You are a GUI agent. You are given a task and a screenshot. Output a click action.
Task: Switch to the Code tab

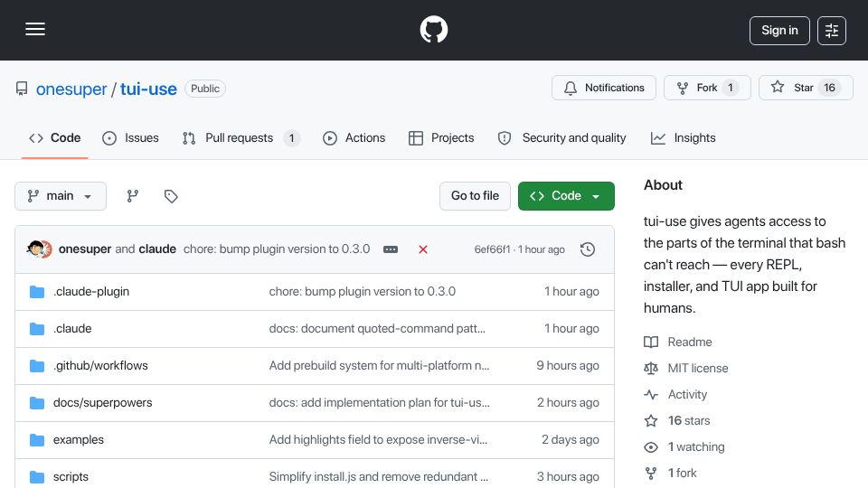tap(55, 137)
